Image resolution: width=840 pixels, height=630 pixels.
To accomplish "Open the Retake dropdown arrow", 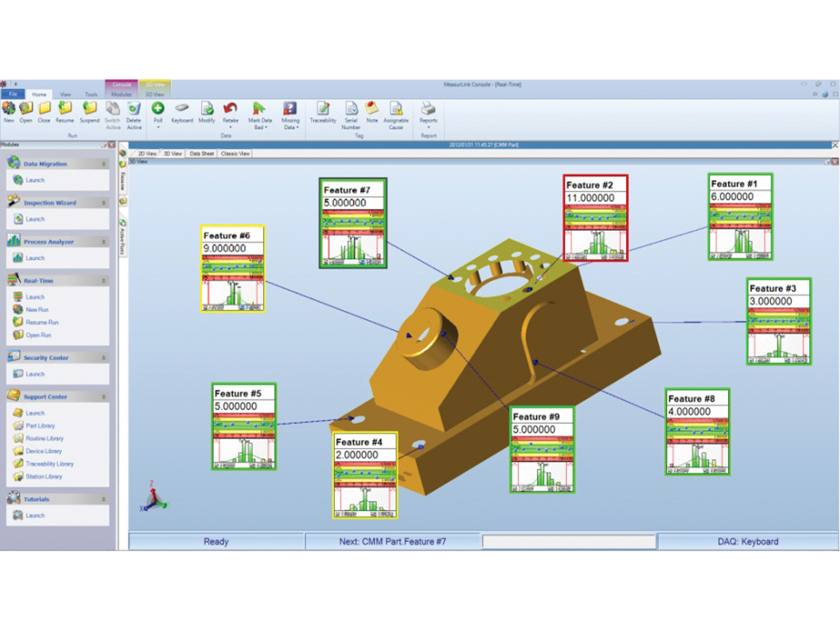I will click(230, 127).
